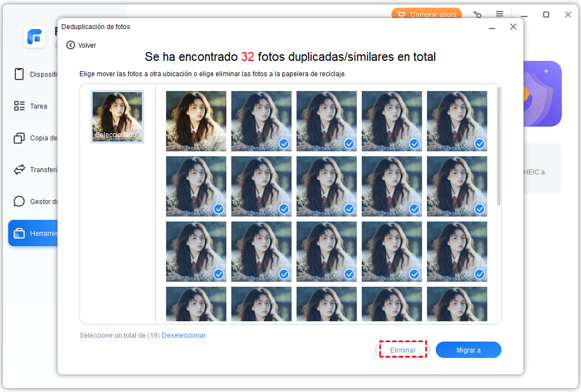Select the unchecked first photo in grid
Image resolution: width=581 pixels, height=392 pixels.
[x=196, y=121]
